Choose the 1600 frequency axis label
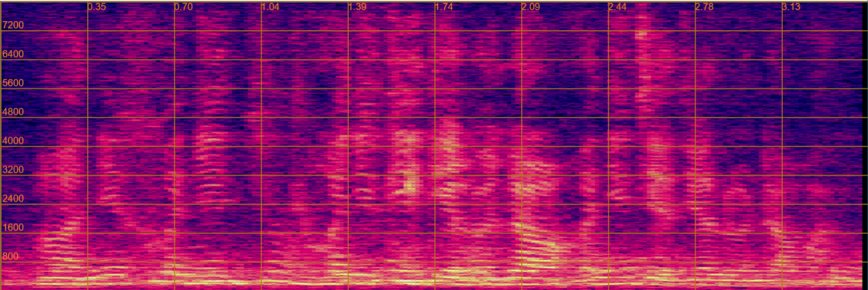 click(13, 227)
